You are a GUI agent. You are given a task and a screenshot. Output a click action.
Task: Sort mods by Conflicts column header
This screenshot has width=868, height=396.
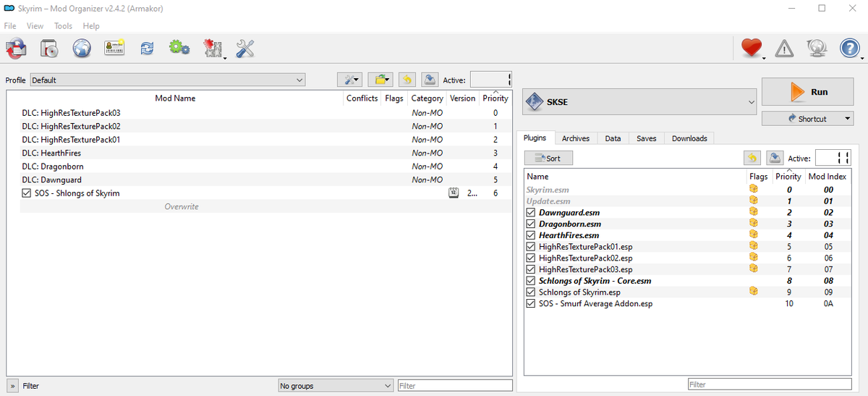coord(362,98)
